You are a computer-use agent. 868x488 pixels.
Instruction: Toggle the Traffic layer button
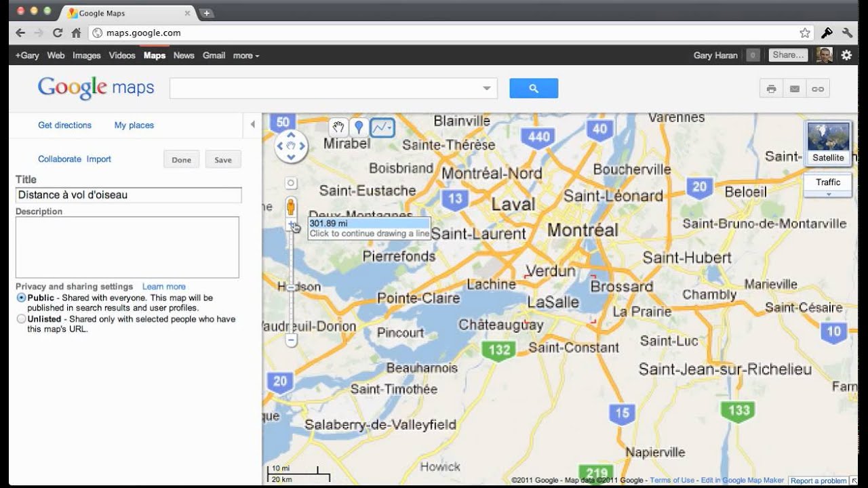(828, 182)
